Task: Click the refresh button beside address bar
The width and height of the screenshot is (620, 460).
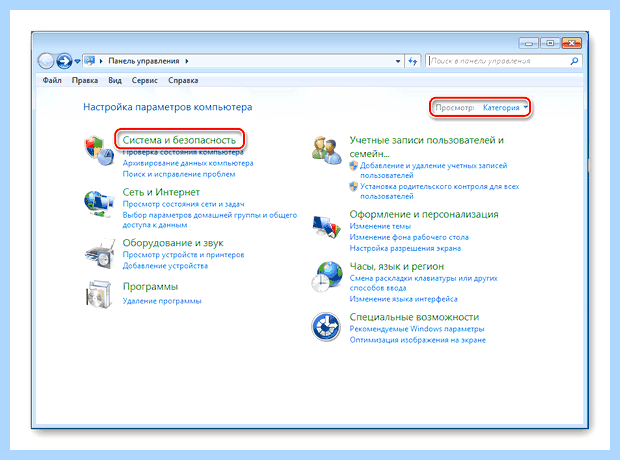Action: [413, 61]
